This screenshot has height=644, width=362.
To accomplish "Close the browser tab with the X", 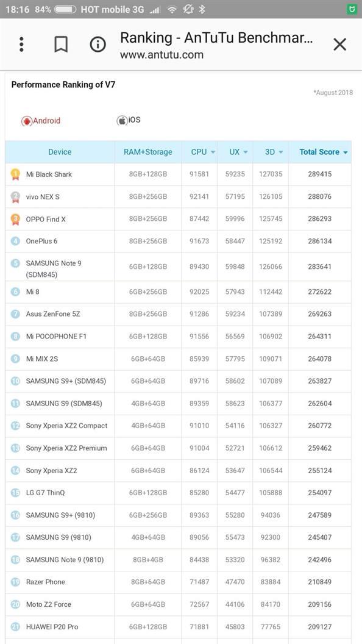I will (340, 45).
